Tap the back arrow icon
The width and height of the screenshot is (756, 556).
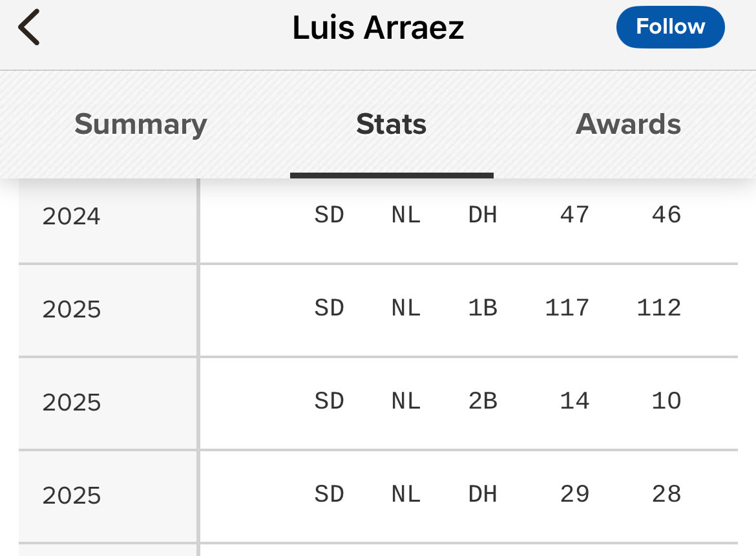29,28
